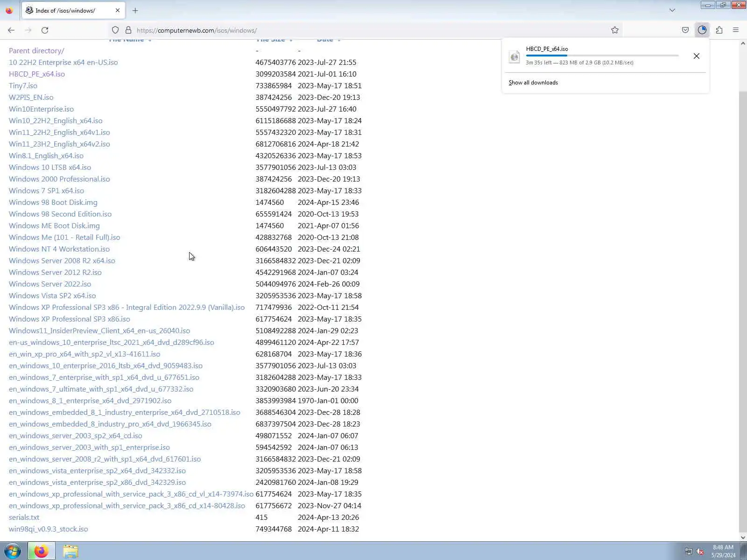Download Win10_22H2_English_x64.iso
This screenshot has height=560, width=747.
(56, 120)
